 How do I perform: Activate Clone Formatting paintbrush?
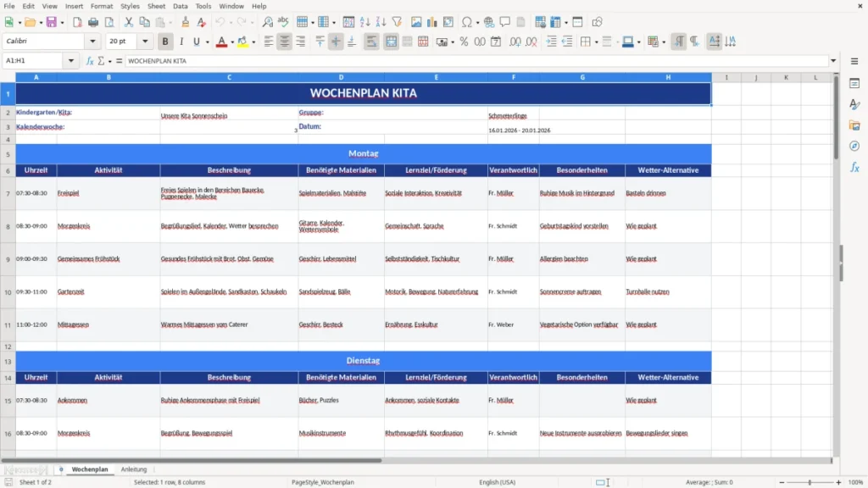click(x=186, y=22)
